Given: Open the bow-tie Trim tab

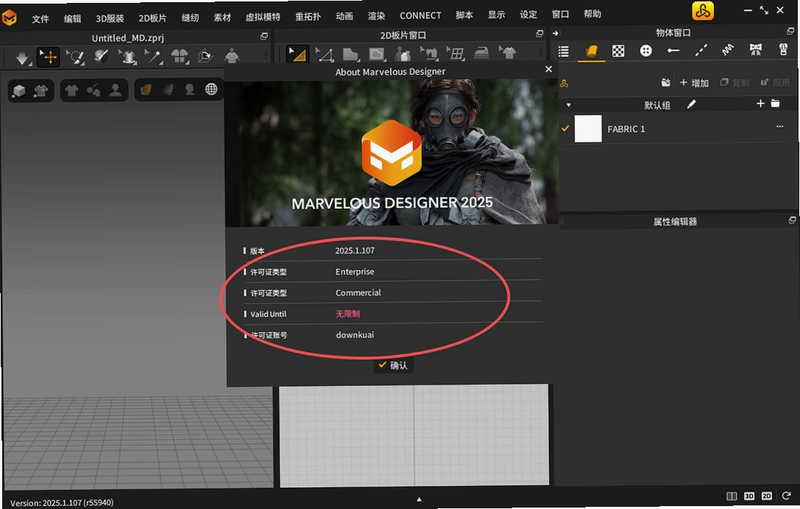Looking at the screenshot, I should tap(756, 49).
